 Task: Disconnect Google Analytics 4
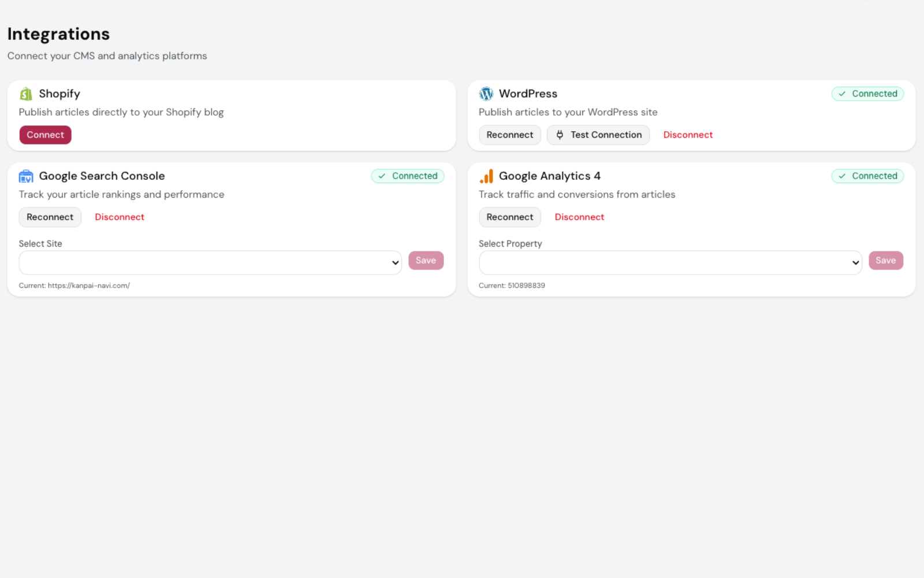tap(579, 217)
